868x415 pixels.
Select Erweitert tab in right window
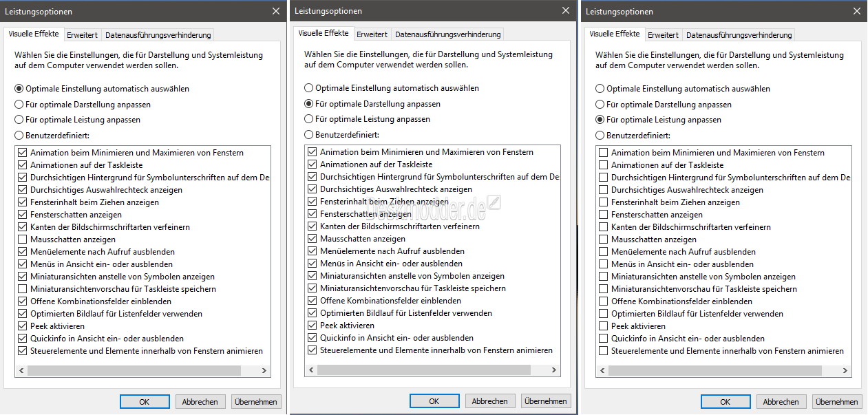[664, 35]
